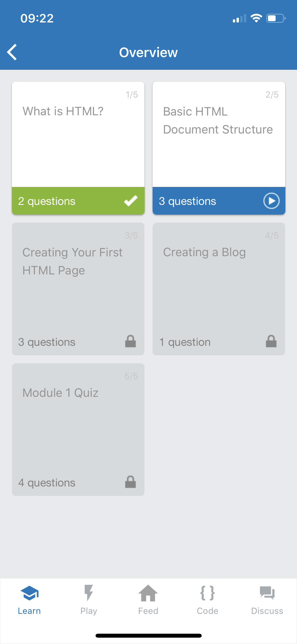Click lock icon on Creating Your First HTML Page
Viewport: 297px width, 644px height.
(x=130, y=341)
